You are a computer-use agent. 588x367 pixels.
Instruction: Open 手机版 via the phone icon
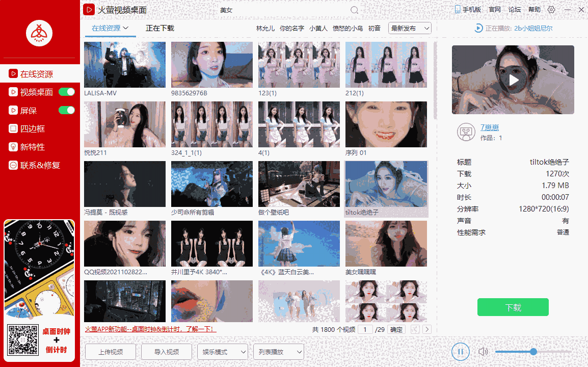(458, 9)
